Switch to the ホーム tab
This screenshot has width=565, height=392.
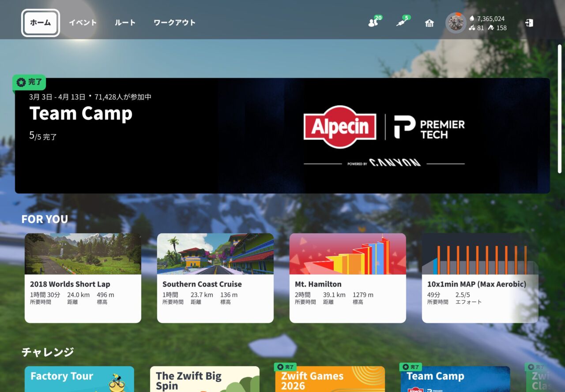pos(41,23)
